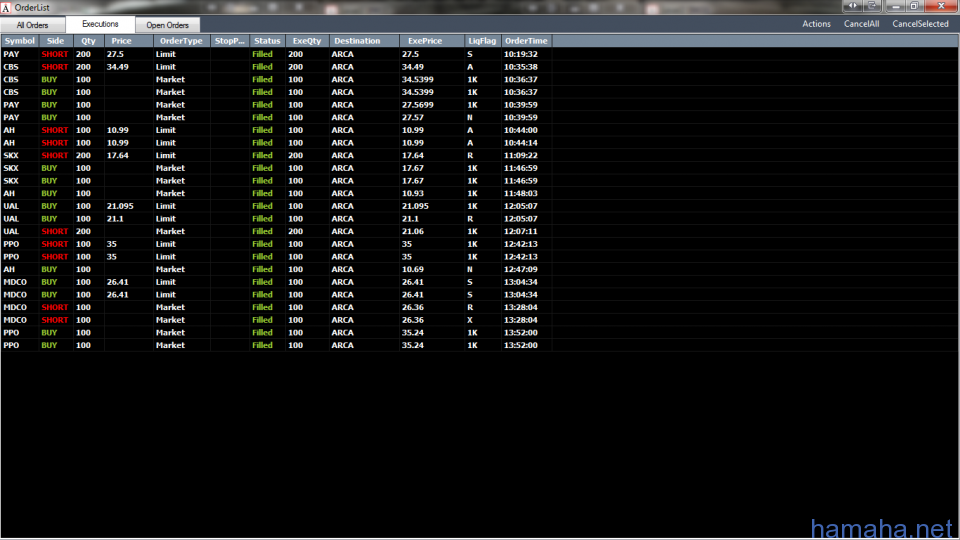Image resolution: width=960 pixels, height=540 pixels.
Task: Sort by the Symbol column header
Action: pyautogui.click(x=20, y=41)
